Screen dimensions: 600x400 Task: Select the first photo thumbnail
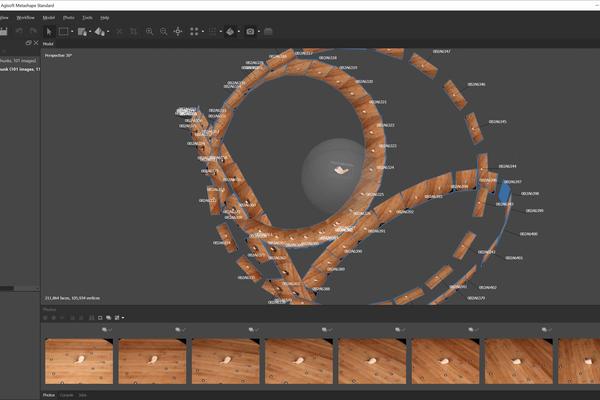click(x=79, y=361)
